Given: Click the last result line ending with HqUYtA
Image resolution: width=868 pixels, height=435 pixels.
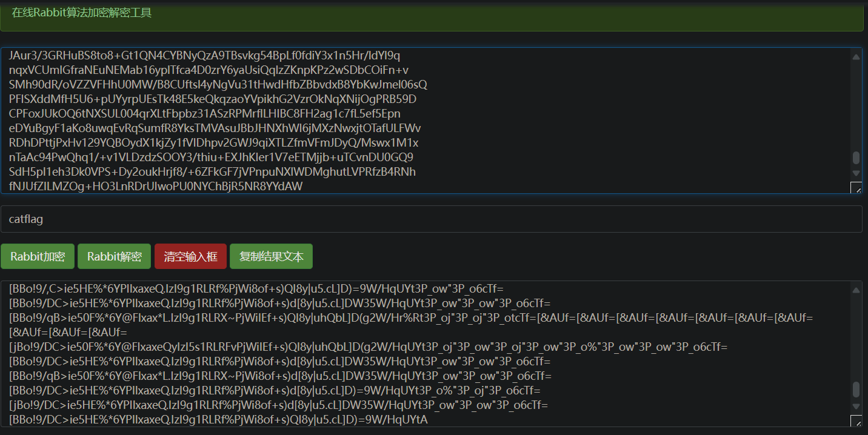Looking at the screenshot, I should tap(218, 419).
